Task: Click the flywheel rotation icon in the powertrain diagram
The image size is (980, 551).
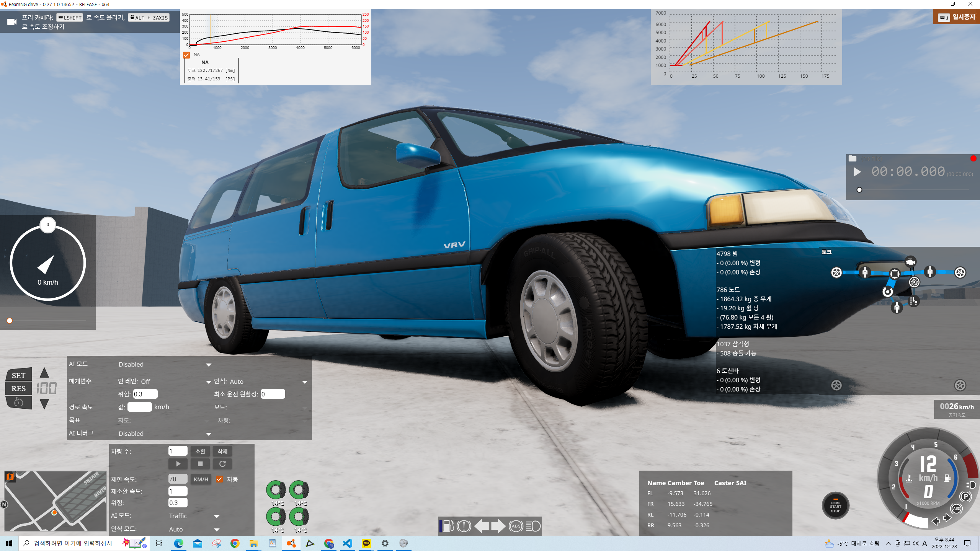Action: pyautogui.click(x=887, y=292)
